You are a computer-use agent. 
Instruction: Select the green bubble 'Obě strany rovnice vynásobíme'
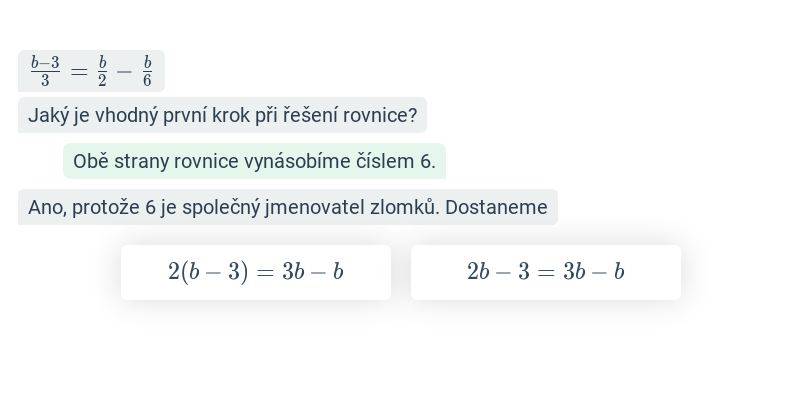click(x=254, y=161)
